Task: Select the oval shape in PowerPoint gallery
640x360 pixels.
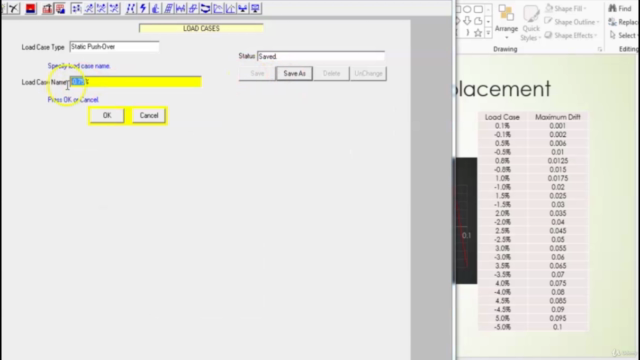Action: click(x=467, y=9)
